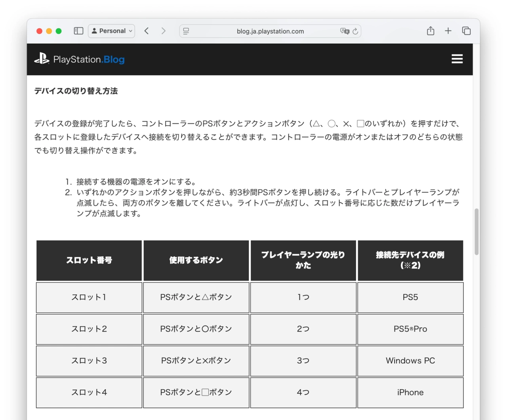
Task: Click the translate page icon
Action: (x=344, y=31)
